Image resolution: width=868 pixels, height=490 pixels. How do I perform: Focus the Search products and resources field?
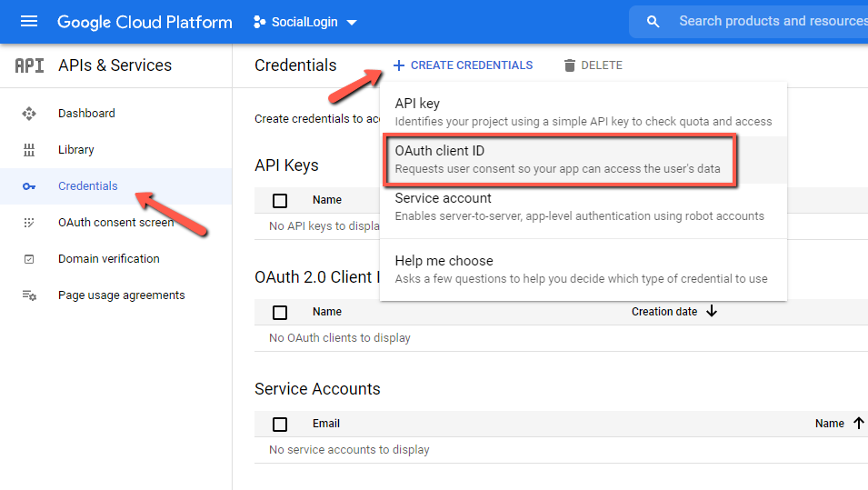pyautogui.click(x=773, y=21)
